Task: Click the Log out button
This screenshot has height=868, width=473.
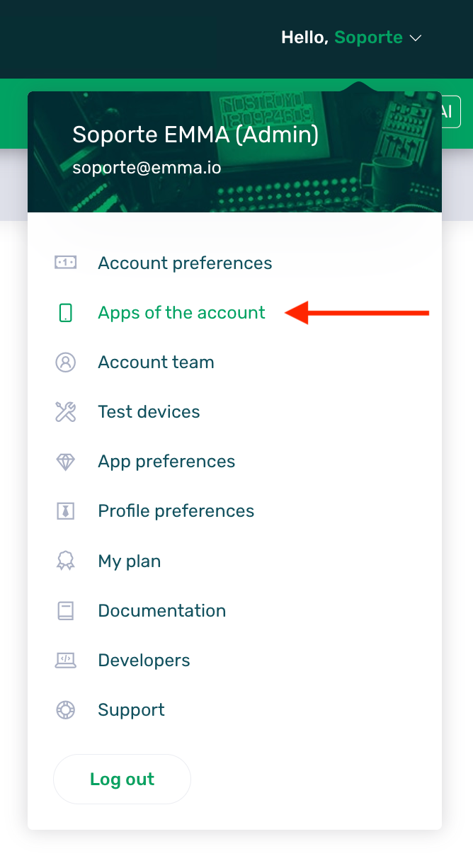Action: pos(122,779)
